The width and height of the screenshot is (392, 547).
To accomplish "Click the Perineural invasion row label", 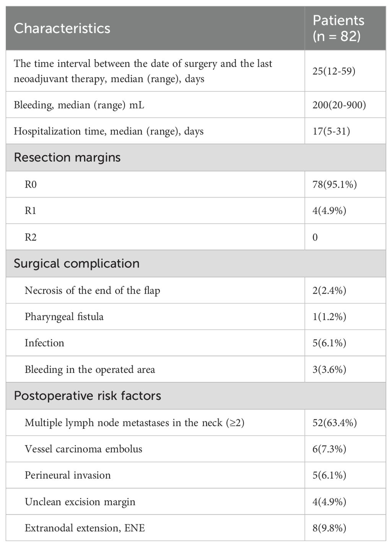I will point(68,475).
